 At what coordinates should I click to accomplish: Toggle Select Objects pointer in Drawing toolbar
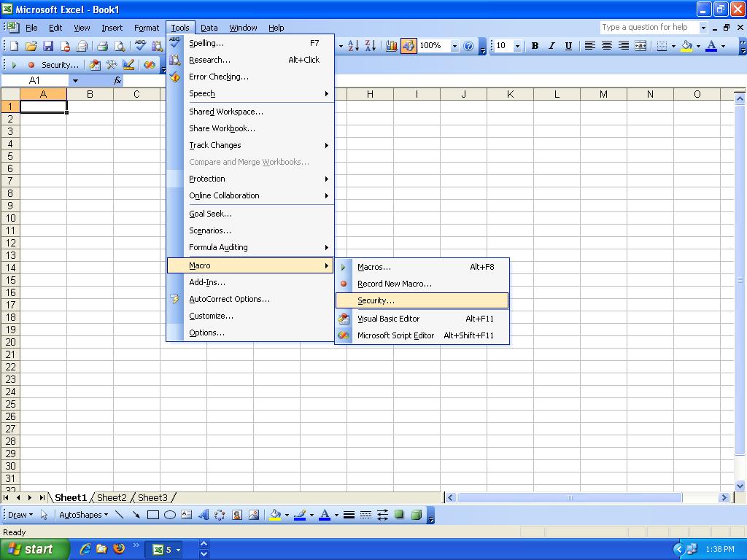[x=44, y=515]
